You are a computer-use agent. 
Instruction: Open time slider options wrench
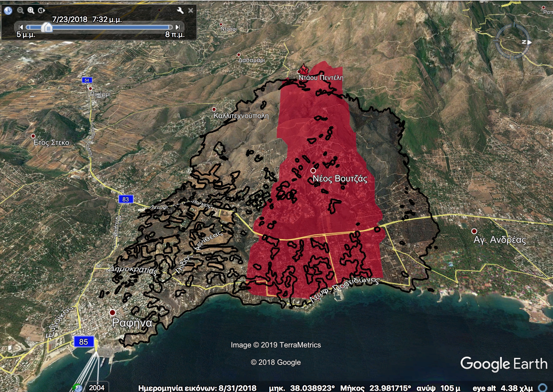[x=180, y=11]
